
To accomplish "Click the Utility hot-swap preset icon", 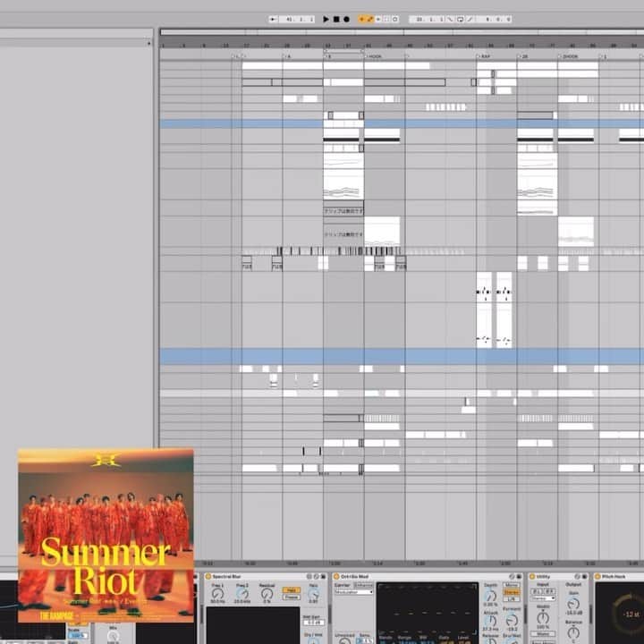I will tap(578, 576).
